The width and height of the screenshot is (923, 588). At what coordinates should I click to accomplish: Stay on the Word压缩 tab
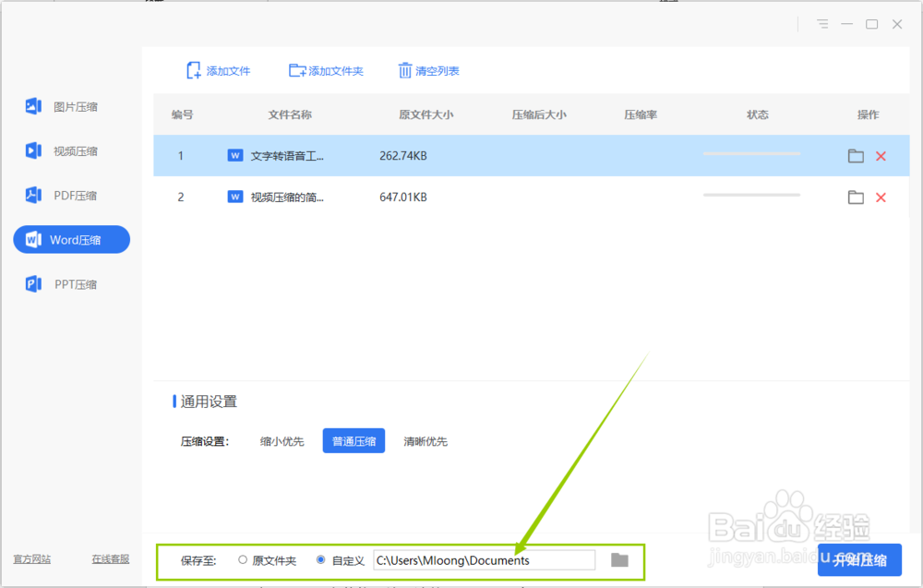click(x=71, y=239)
